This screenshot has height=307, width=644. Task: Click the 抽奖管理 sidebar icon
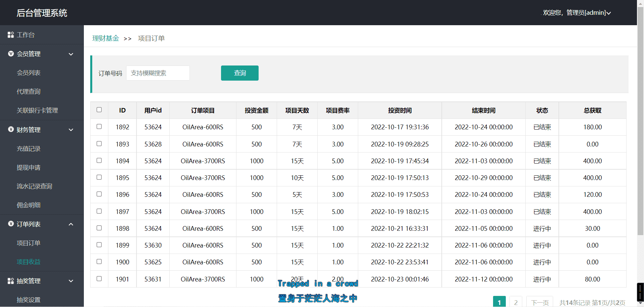tap(11, 281)
